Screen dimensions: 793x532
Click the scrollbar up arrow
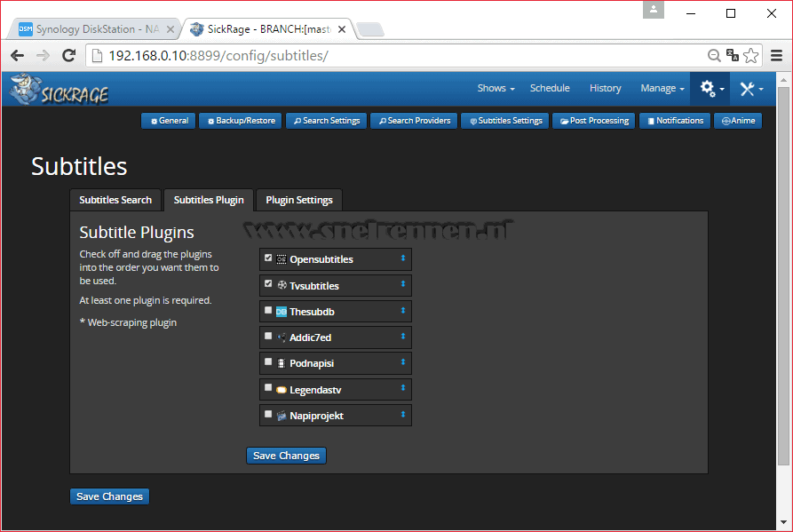[x=783, y=80]
